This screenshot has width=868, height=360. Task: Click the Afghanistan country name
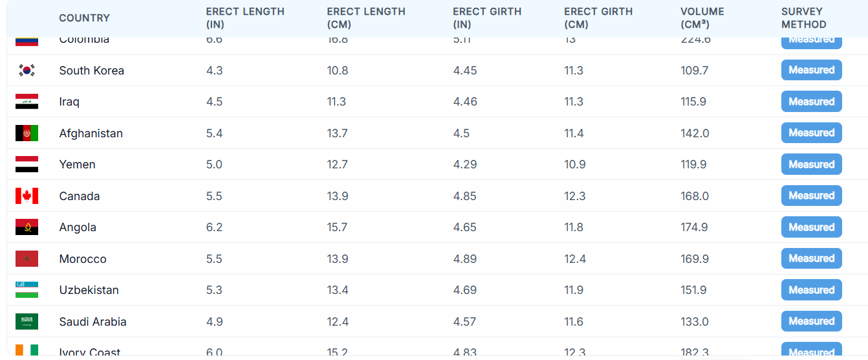click(91, 133)
